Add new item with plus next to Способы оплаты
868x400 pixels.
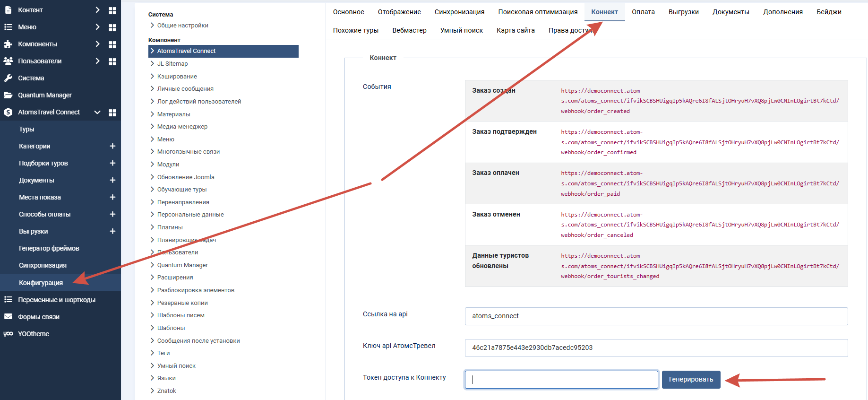point(112,214)
